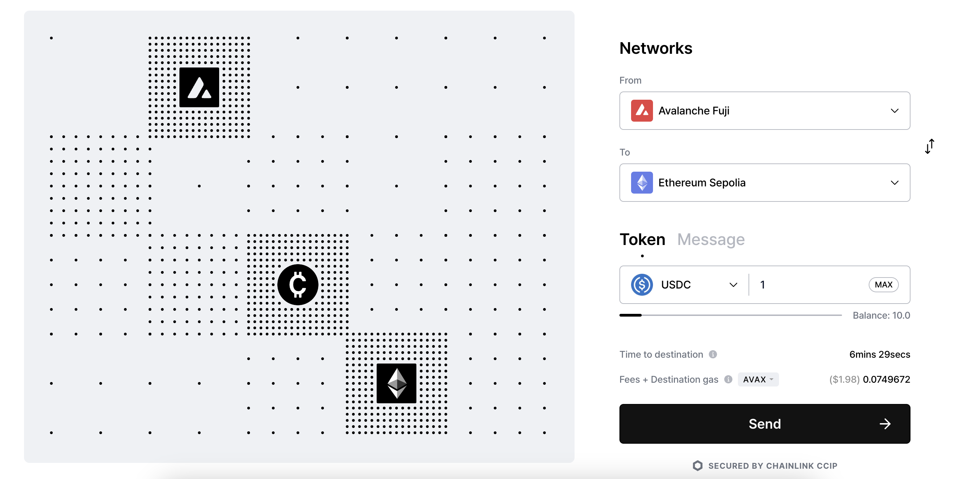Viewport: 980px width, 479px height.
Task: Open the USDC token selector dropdown
Action: pos(733,285)
